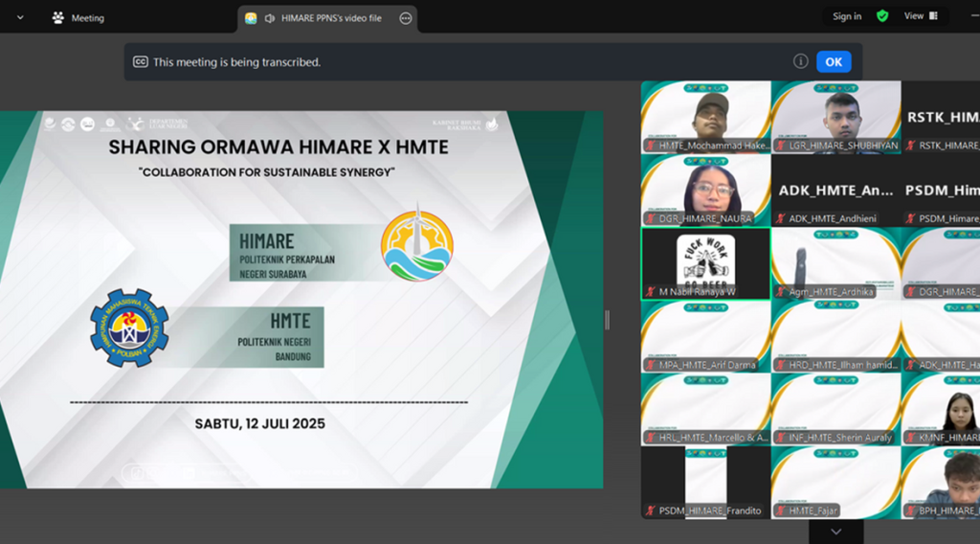Screen dimensions: 980x544
Task: Click the paw icon next to Meeting
Action: coord(58,18)
